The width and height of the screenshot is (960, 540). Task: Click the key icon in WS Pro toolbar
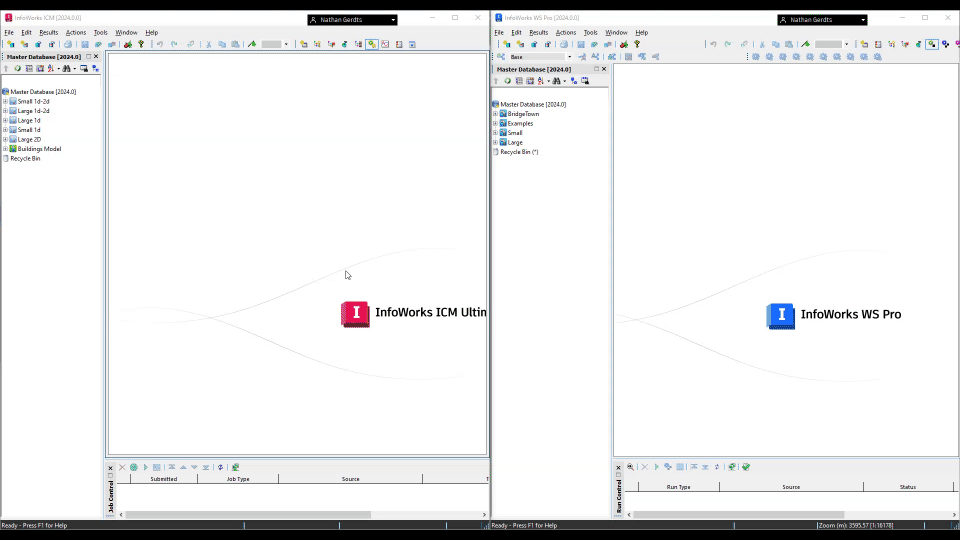coord(637,44)
